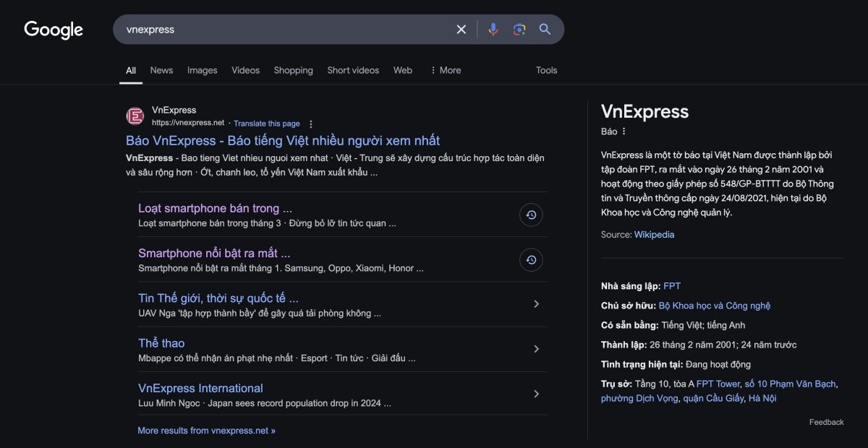Switch to the Videos tab
The height and width of the screenshot is (448, 868).
[246, 70]
